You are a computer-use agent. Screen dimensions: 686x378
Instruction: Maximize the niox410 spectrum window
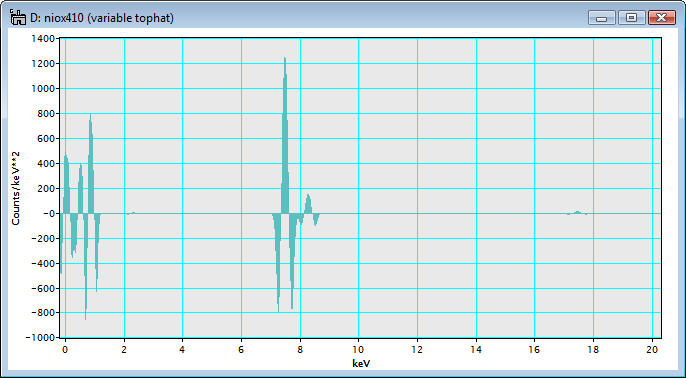pyautogui.click(x=631, y=18)
